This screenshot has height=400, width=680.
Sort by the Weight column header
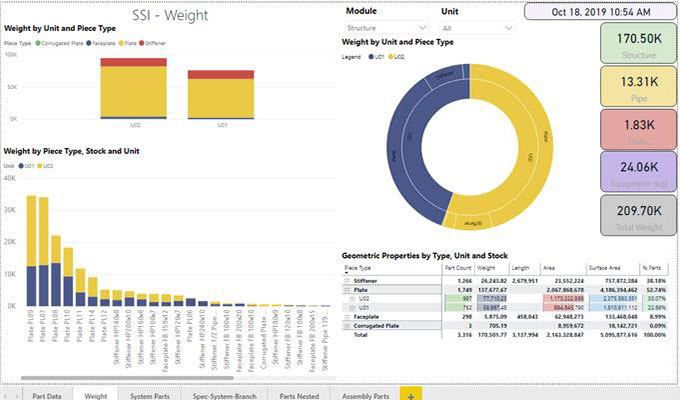[486, 268]
